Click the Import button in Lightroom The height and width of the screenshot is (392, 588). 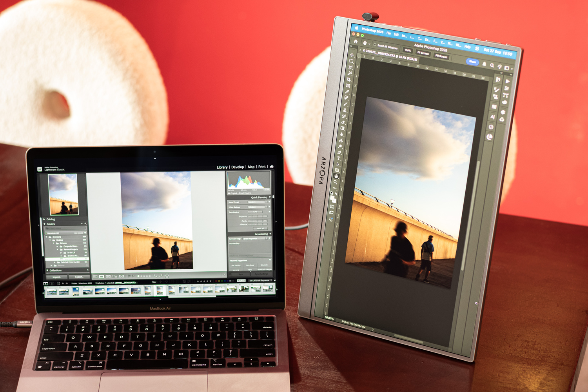pos(57,277)
